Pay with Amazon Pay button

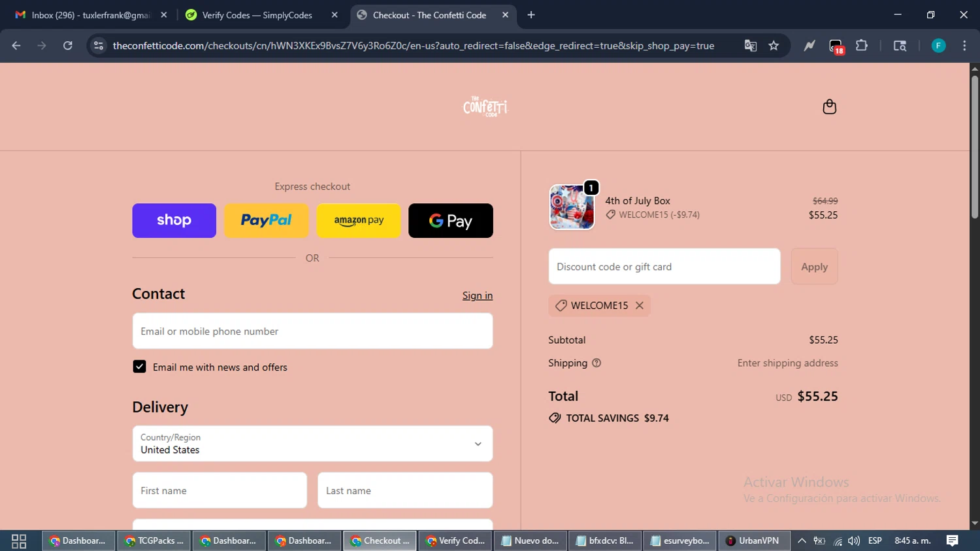pos(359,220)
